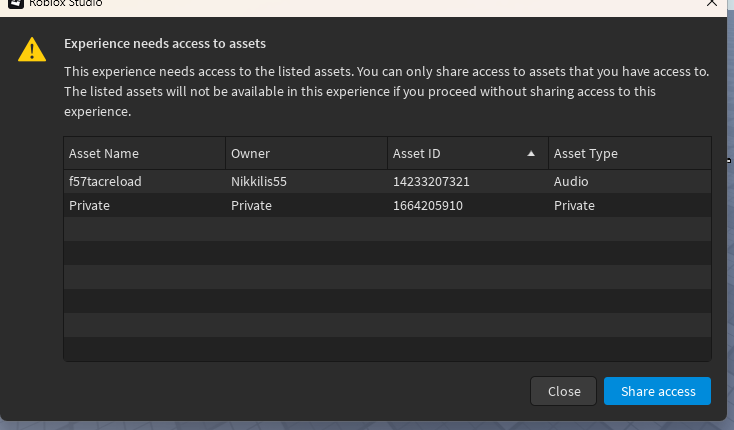Viewport: 734px width, 430px height.
Task: Select the Audio asset type cell
Action: coord(630,182)
